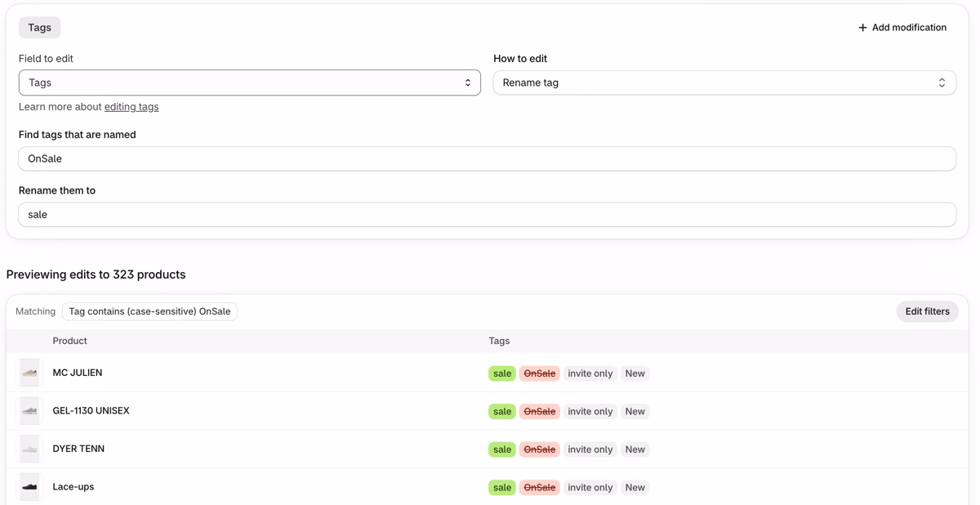Click the struck-through OnSale tag for GEL-1130 UNISEX
Screen dimensions: 980x505
pos(540,412)
